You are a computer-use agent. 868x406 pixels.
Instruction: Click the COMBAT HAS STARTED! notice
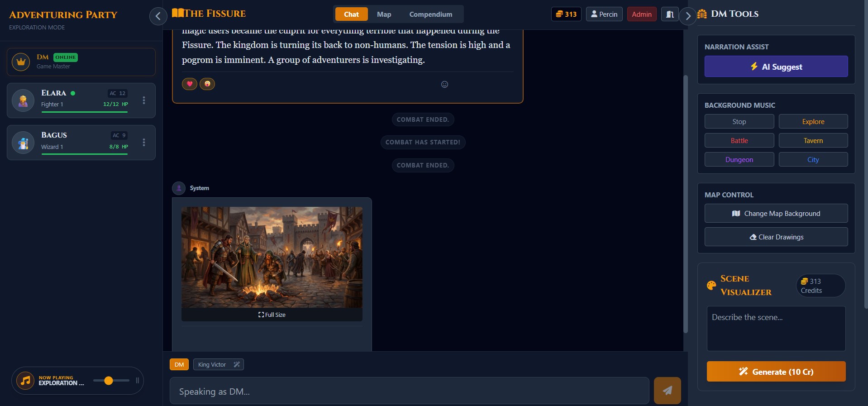click(x=423, y=142)
